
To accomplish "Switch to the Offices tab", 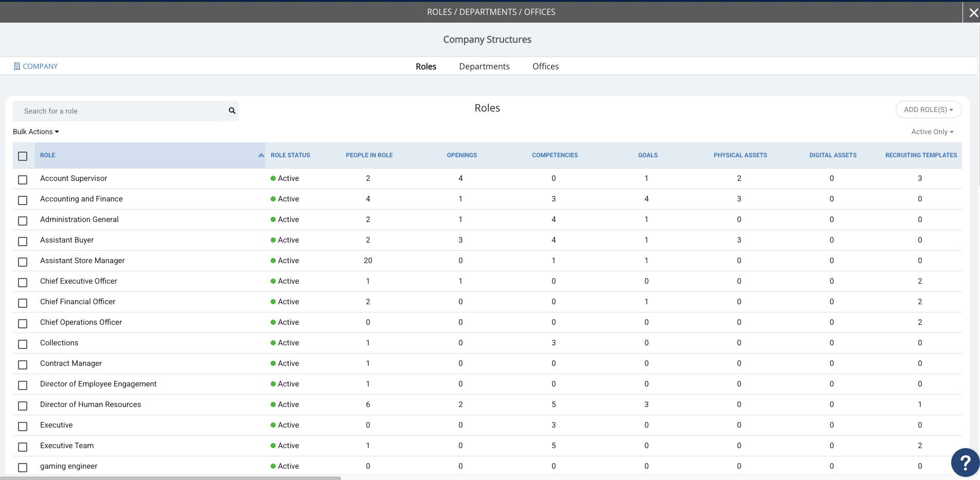I will pos(545,66).
